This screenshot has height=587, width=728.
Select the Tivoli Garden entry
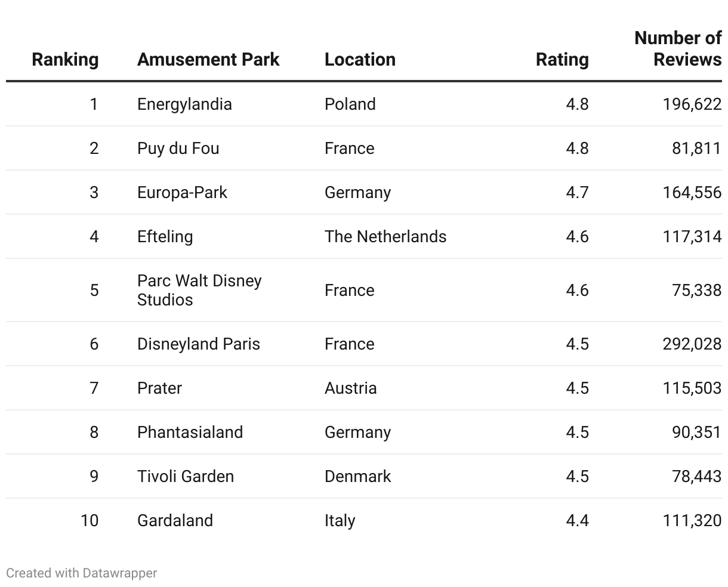coord(185,477)
